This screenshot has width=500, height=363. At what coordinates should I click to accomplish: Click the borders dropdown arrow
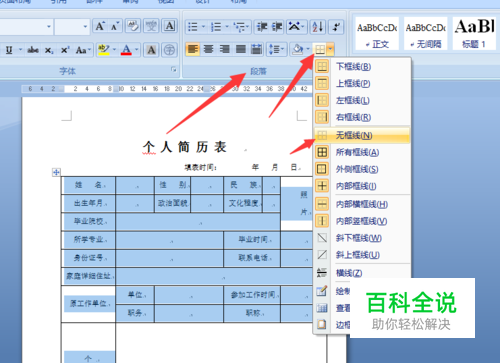(330, 50)
